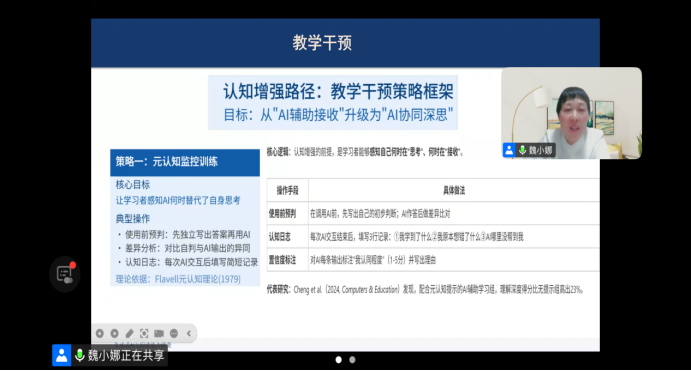This screenshot has height=371, width=691.
Task: Switch to the second page dot
Action: point(352,360)
